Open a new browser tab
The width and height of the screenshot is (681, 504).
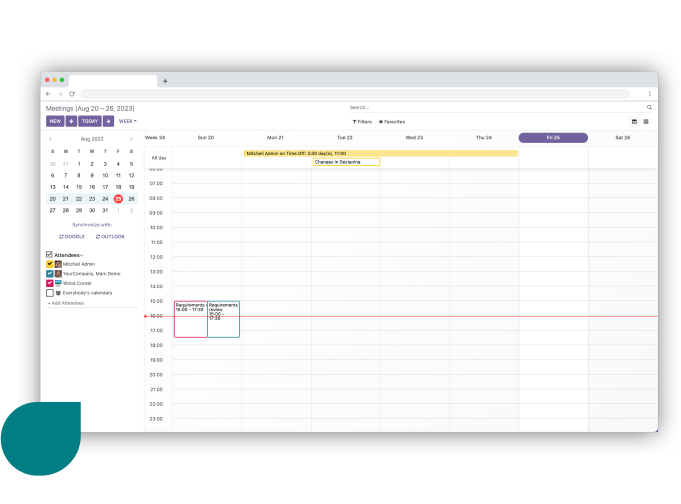tap(165, 80)
